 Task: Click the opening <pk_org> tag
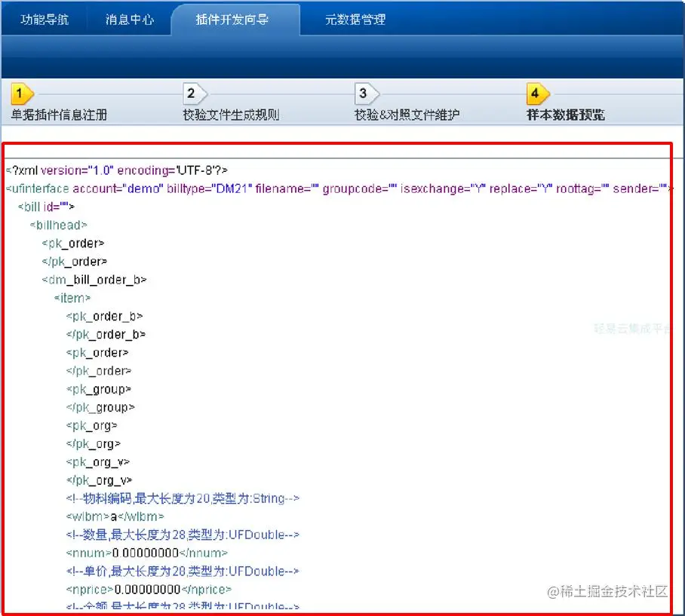click(x=92, y=426)
